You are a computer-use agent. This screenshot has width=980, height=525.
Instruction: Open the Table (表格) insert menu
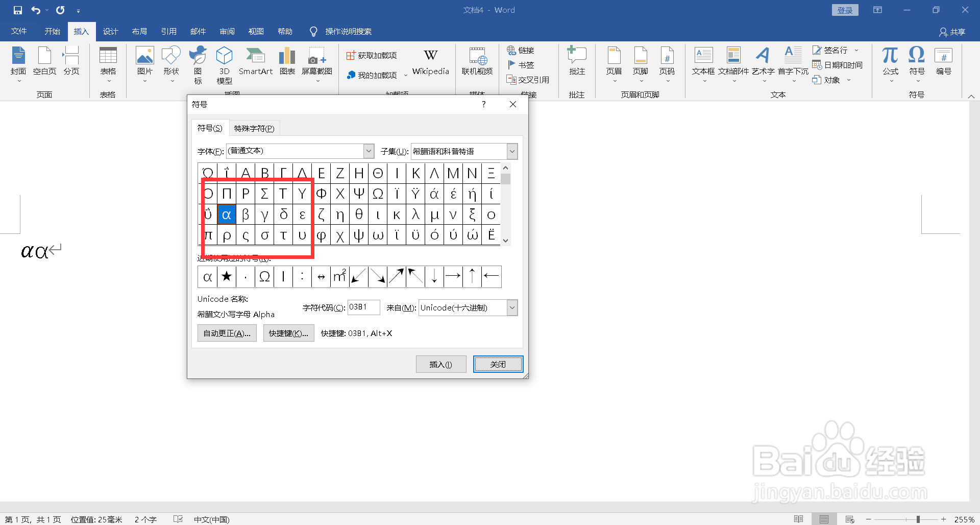point(108,64)
